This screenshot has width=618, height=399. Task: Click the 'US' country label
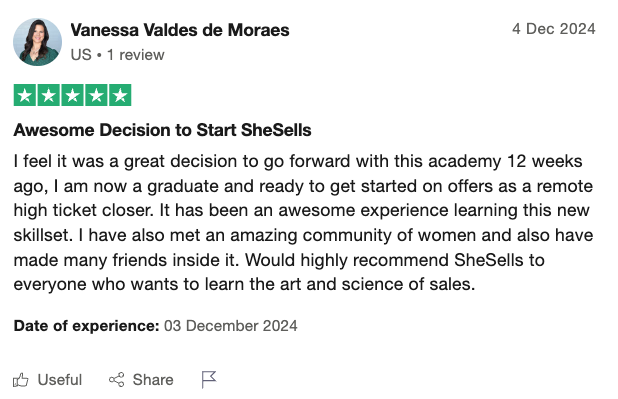pyautogui.click(x=81, y=55)
